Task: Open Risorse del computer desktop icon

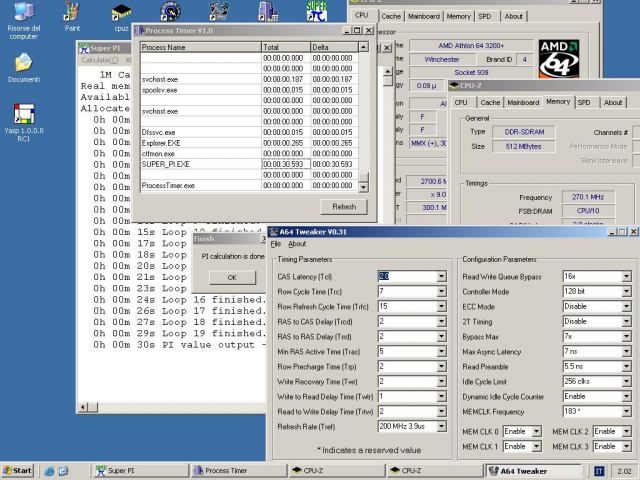Action: point(23,20)
